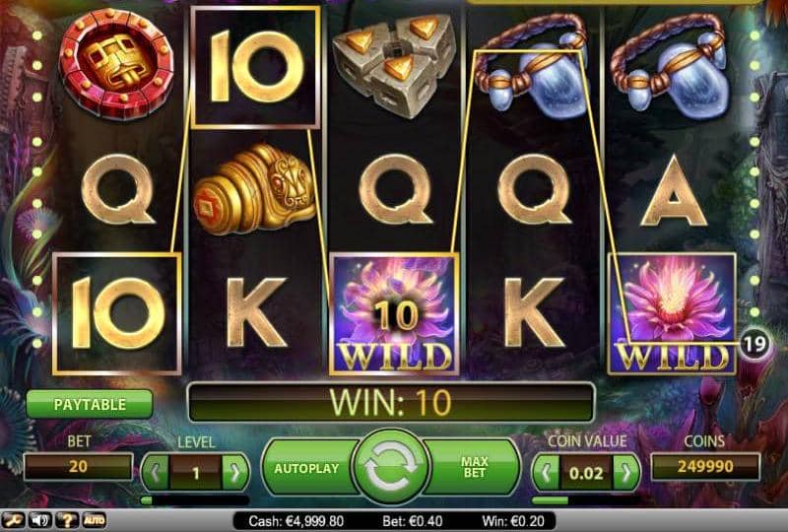Click the stone triangle blocks symbol
788x532 pixels.
tap(395, 64)
